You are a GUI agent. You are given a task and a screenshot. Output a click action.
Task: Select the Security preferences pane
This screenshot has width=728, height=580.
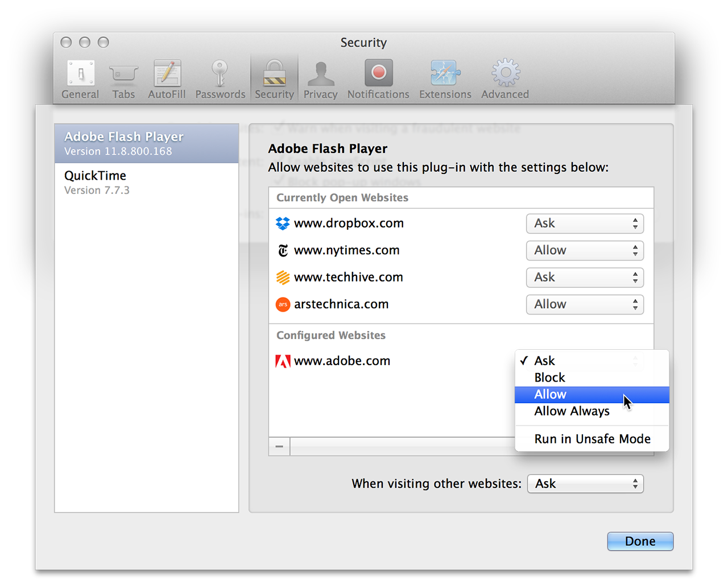[274, 80]
